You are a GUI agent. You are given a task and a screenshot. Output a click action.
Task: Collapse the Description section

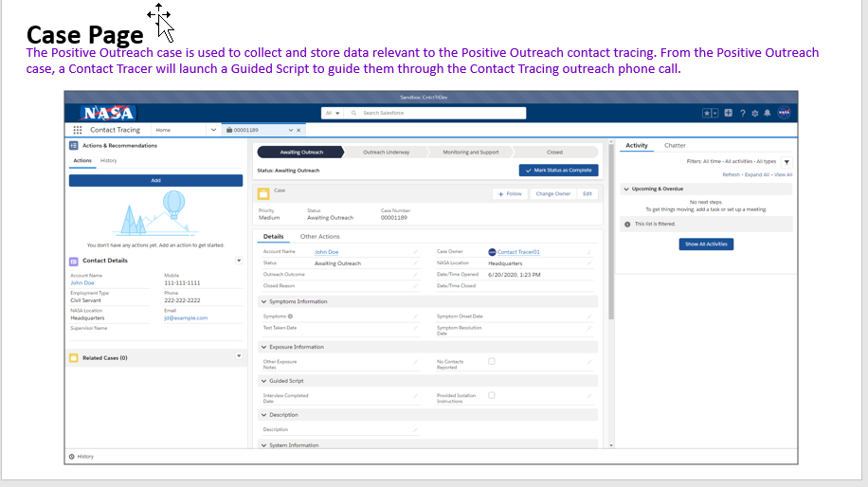coord(264,414)
